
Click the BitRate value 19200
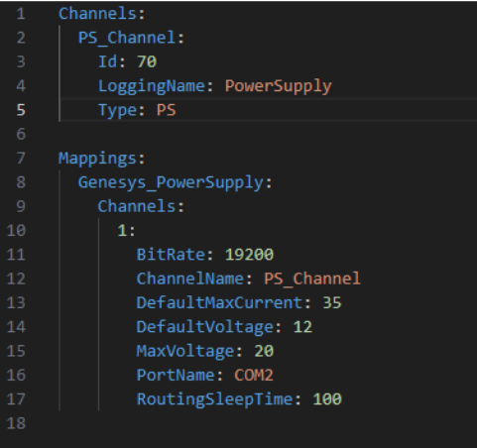(249, 255)
